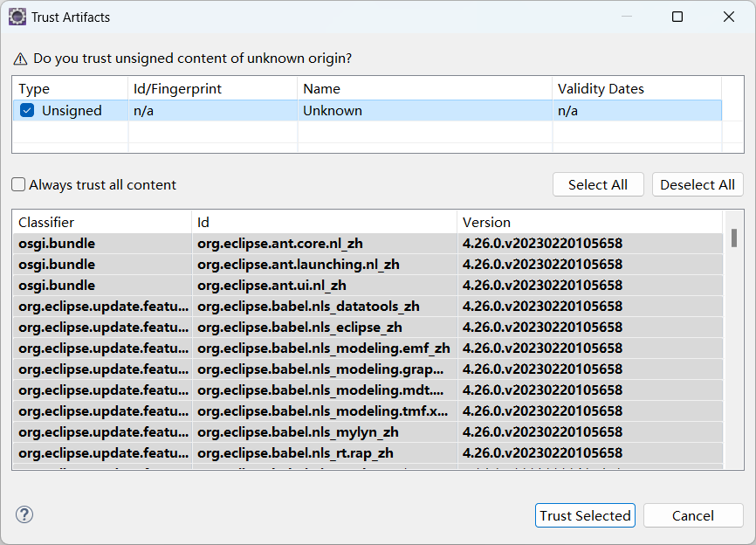The height and width of the screenshot is (545, 756).
Task: Click Select All button
Action: click(598, 184)
